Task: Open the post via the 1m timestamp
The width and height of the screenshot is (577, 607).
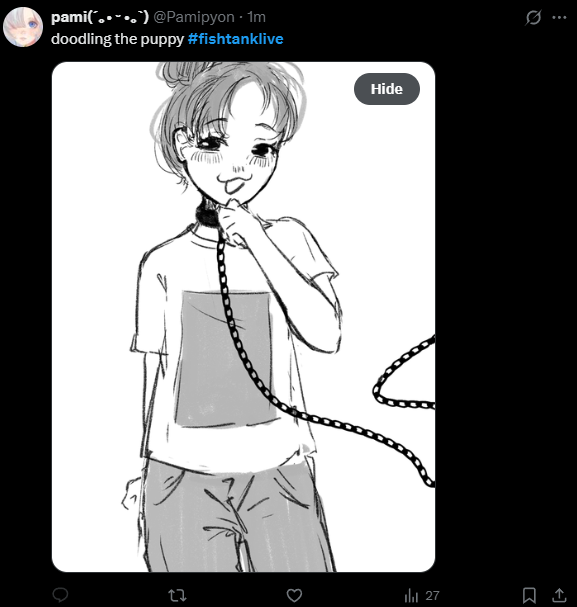Action: click(x=256, y=17)
